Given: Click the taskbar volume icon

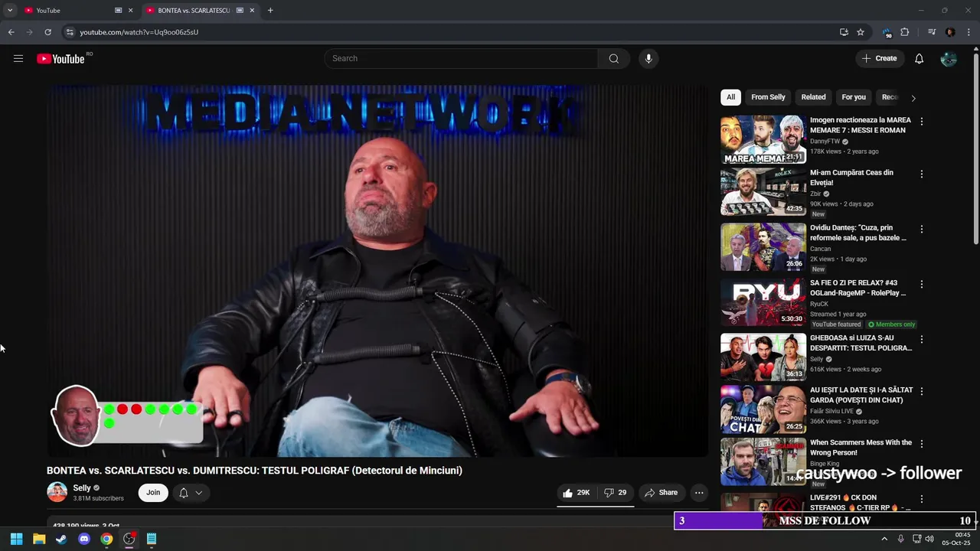Looking at the screenshot, I should coord(929,539).
